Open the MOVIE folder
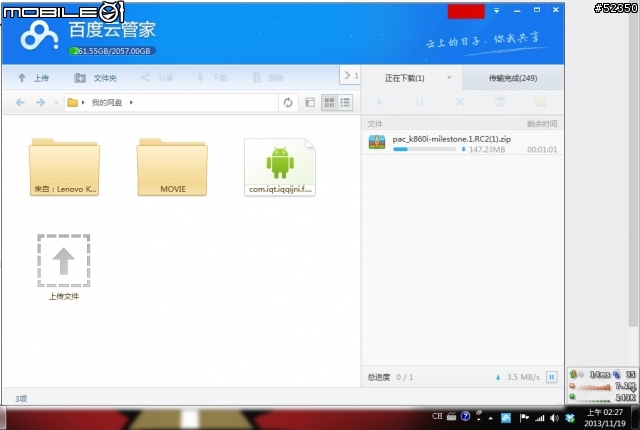This screenshot has width=640, height=430. (172, 167)
